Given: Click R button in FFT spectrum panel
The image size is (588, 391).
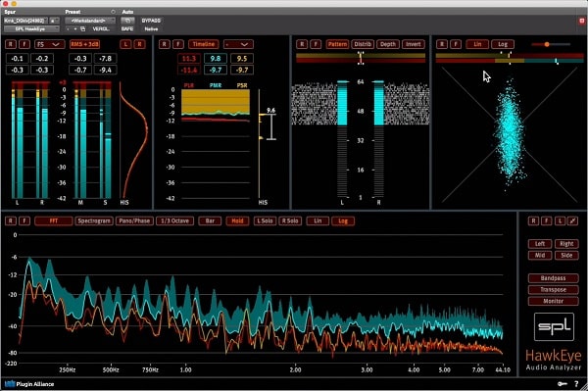Looking at the screenshot, I should point(11,220).
